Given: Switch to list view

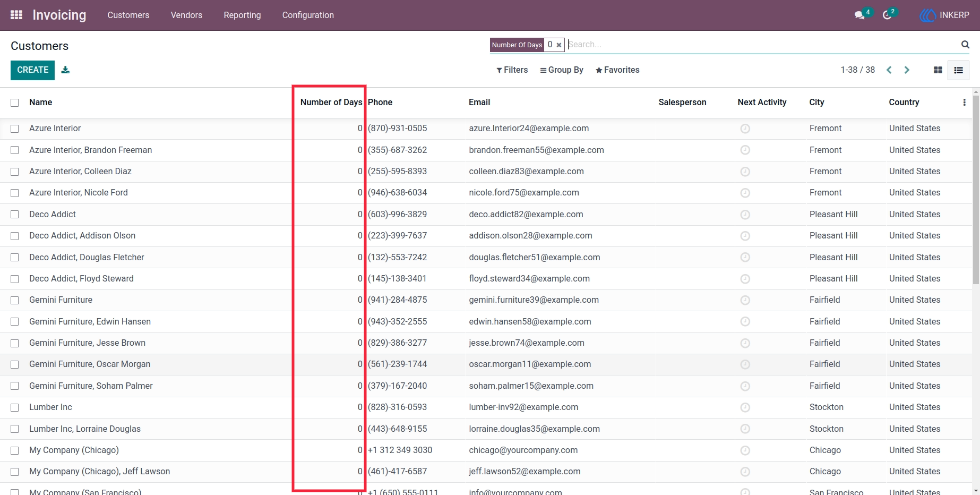Looking at the screenshot, I should point(958,70).
